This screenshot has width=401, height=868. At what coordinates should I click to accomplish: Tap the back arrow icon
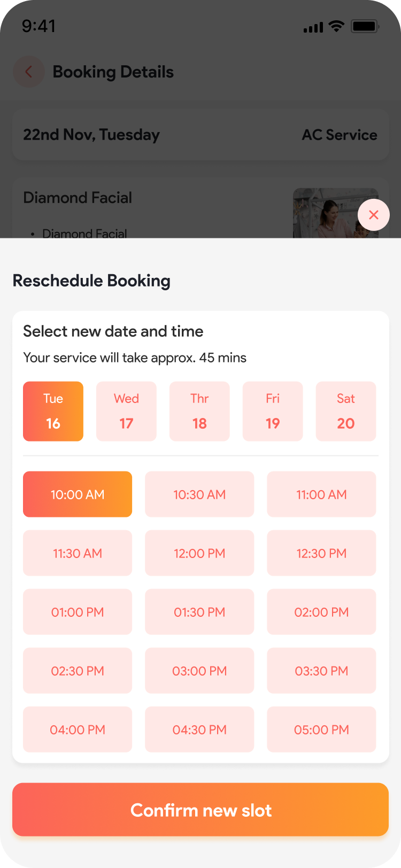(28, 72)
